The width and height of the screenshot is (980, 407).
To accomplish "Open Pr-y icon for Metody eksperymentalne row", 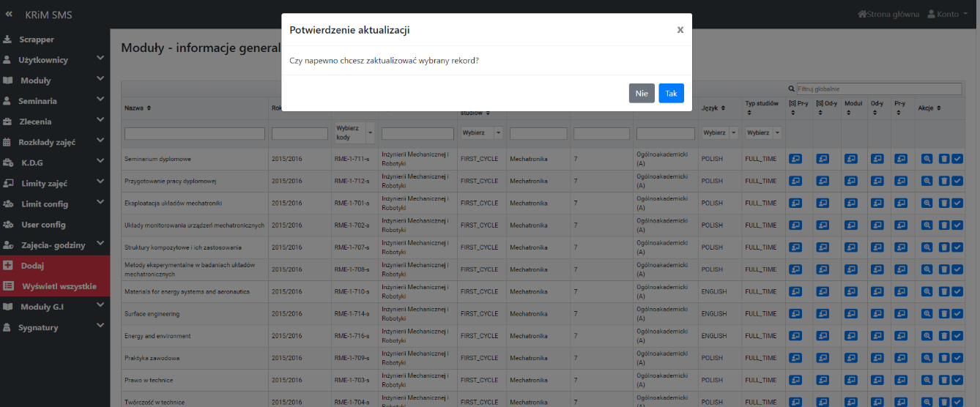I will pos(899,269).
